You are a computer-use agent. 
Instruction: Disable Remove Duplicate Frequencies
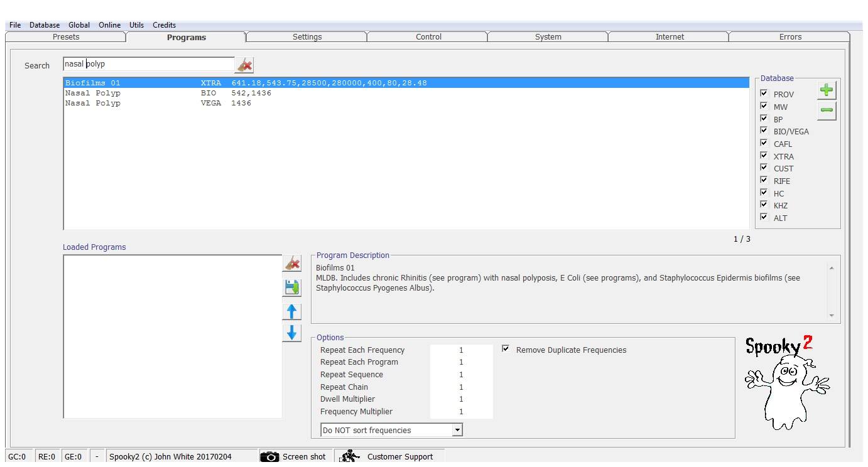pyautogui.click(x=506, y=349)
